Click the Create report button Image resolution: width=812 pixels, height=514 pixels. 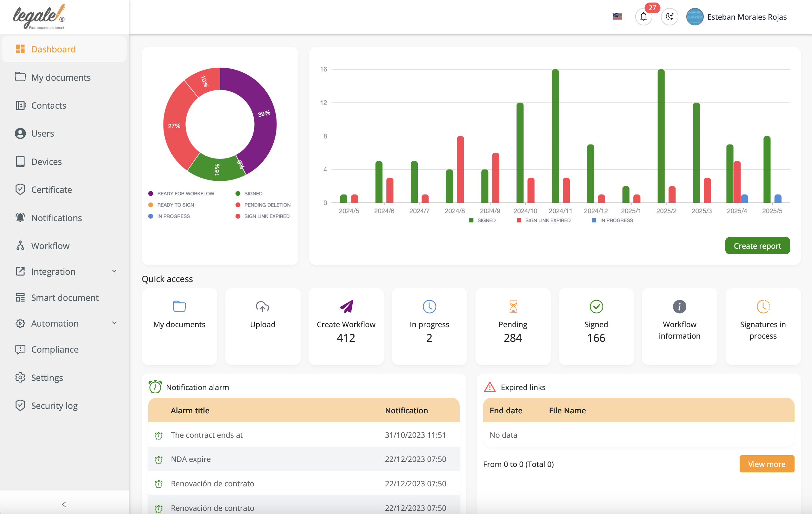(757, 246)
